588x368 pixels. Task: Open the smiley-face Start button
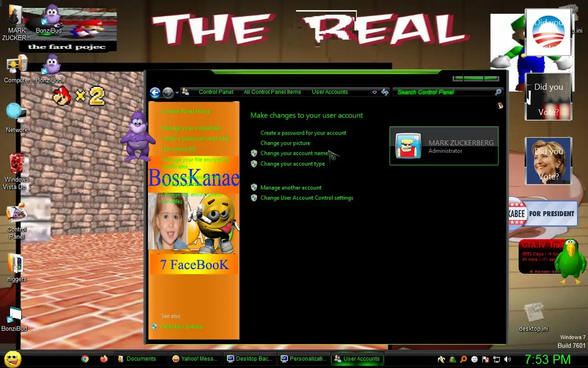pos(12,359)
